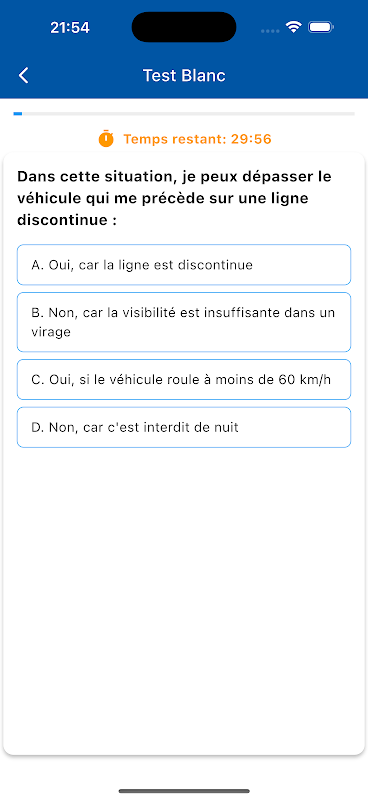
Task: Click the Temps restant label
Action: (x=176, y=139)
